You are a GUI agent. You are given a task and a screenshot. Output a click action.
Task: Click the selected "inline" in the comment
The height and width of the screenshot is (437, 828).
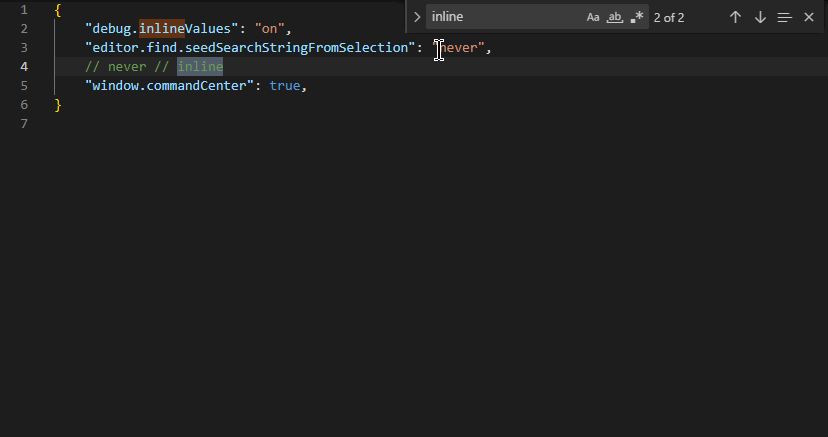tap(200, 66)
